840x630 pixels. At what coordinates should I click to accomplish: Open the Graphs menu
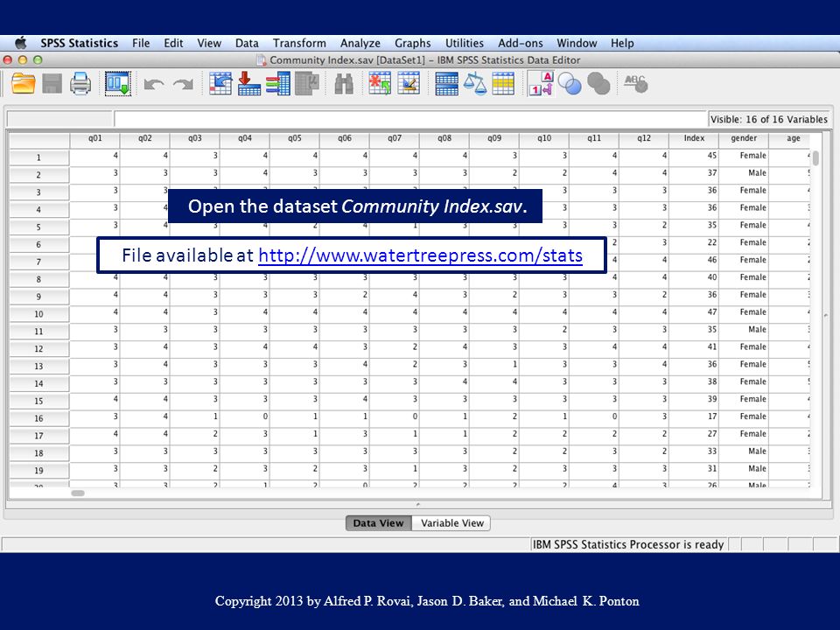click(x=412, y=43)
